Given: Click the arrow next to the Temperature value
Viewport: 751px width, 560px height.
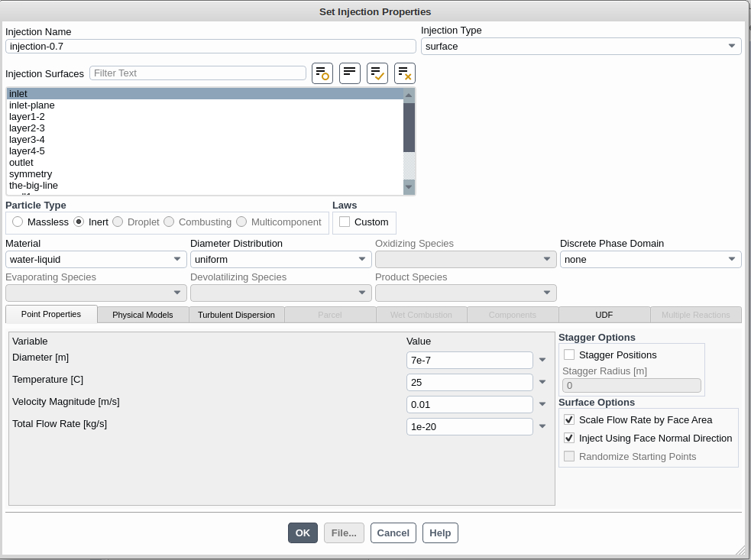Looking at the screenshot, I should [542, 382].
